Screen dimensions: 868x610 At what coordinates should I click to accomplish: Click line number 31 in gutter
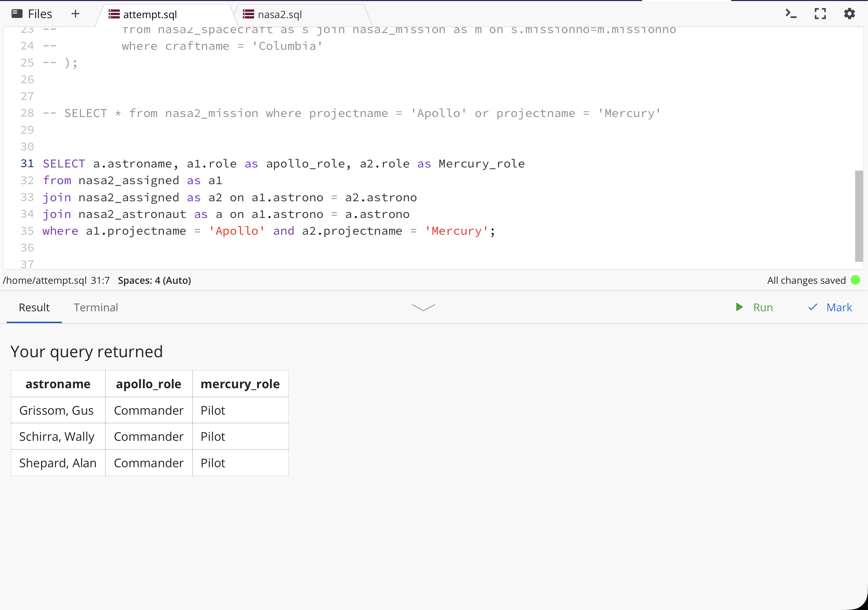click(27, 164)
